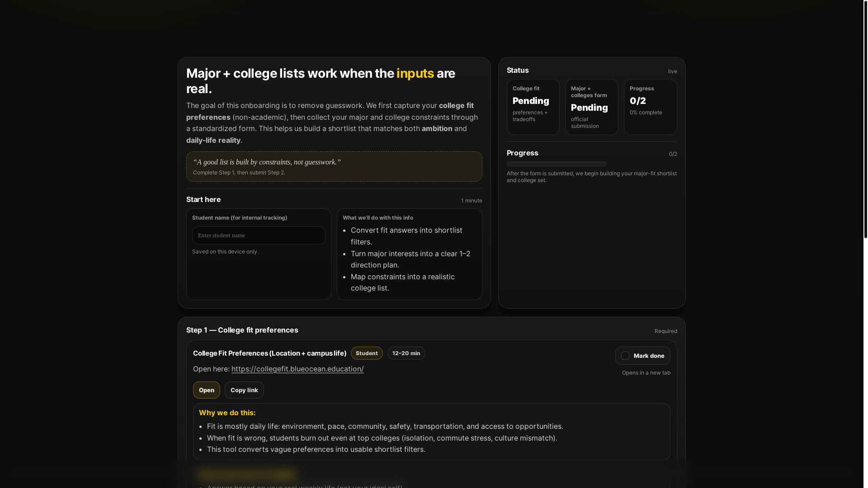Click the Progress 0/2 status card

pyautogui.click(x=651, y=107)
